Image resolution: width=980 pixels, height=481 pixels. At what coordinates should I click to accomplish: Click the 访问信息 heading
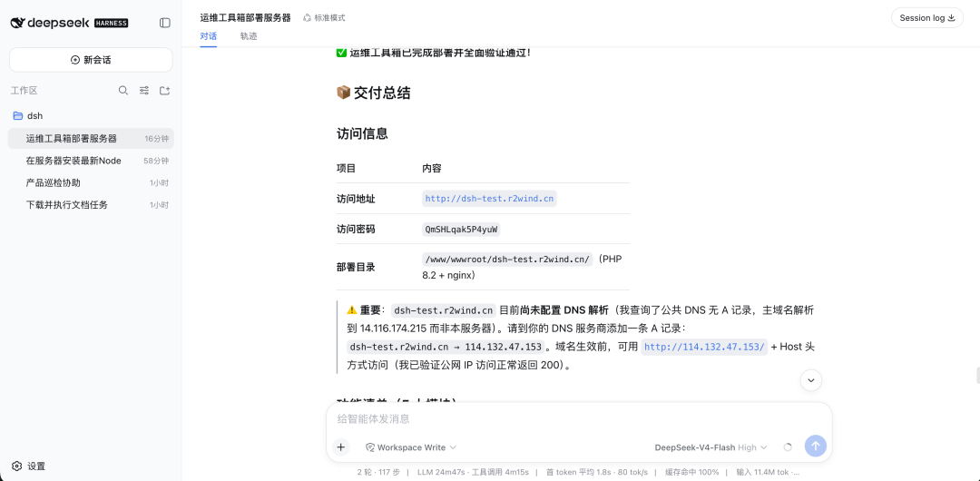point(362,133)
